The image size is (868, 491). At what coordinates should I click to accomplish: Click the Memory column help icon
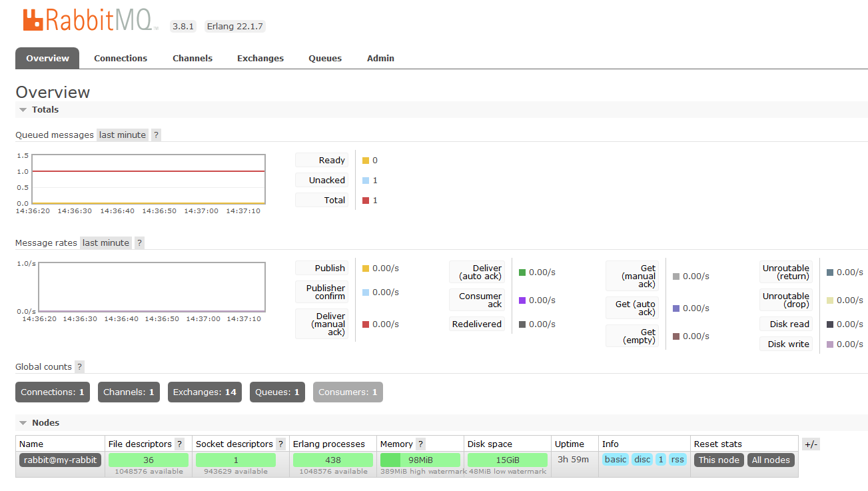[420, 444]
